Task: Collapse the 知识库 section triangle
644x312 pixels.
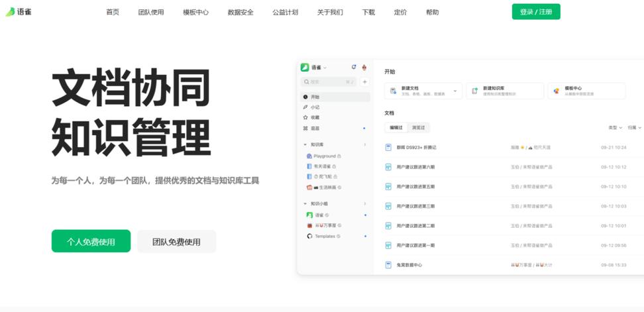Action: click(x=305, y=144)
